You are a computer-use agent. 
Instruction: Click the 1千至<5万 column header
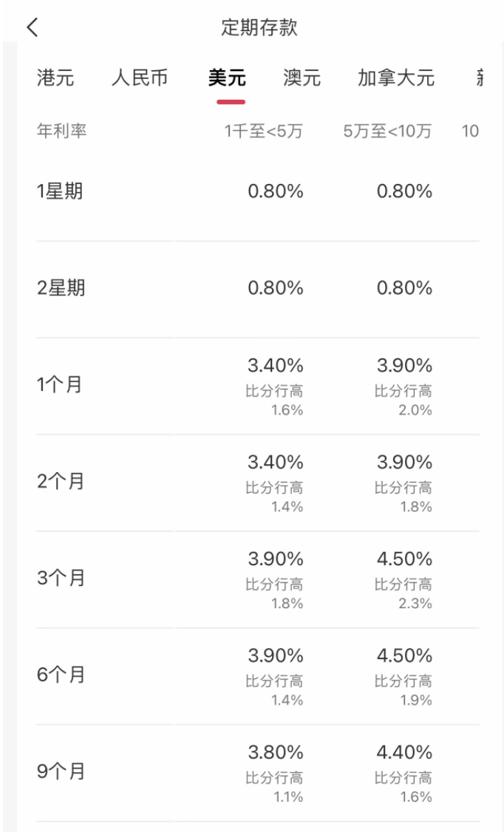(264, 132)
